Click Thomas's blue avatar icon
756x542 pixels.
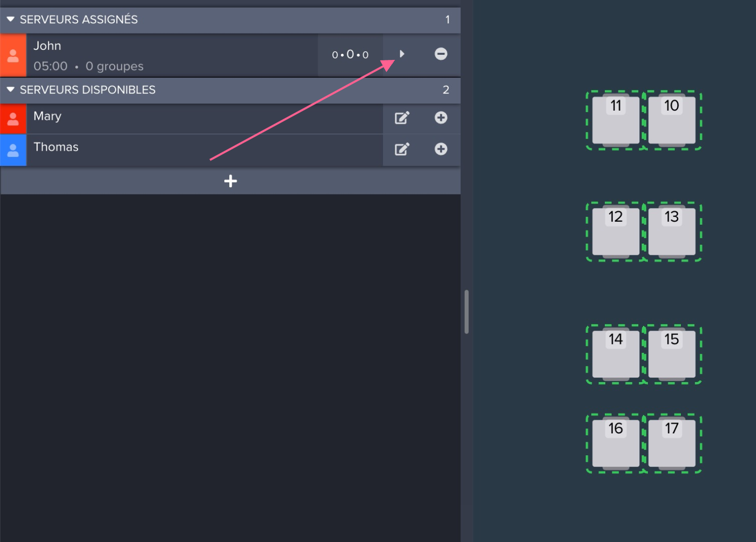[13, 150]
